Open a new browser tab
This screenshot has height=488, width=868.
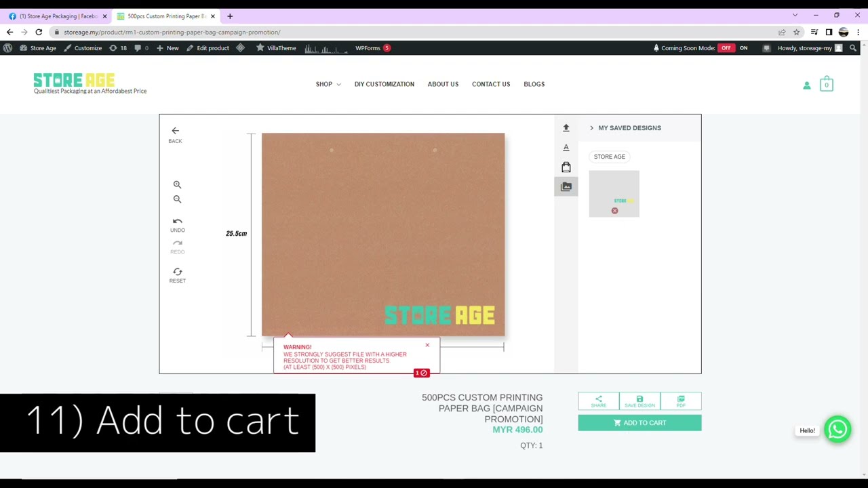point(230,16)
